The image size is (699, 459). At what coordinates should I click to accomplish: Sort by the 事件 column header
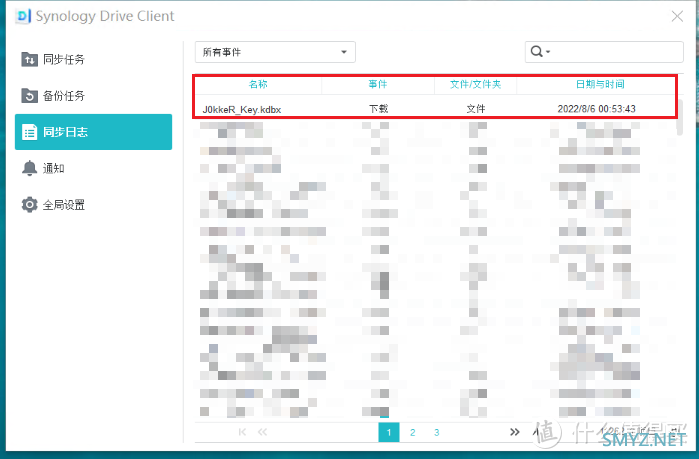378,84
